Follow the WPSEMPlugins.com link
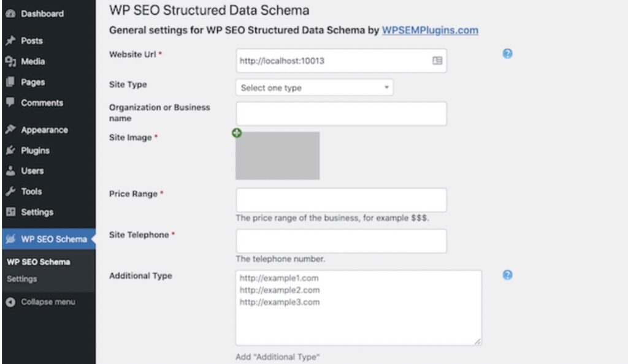 coord(430,31)
